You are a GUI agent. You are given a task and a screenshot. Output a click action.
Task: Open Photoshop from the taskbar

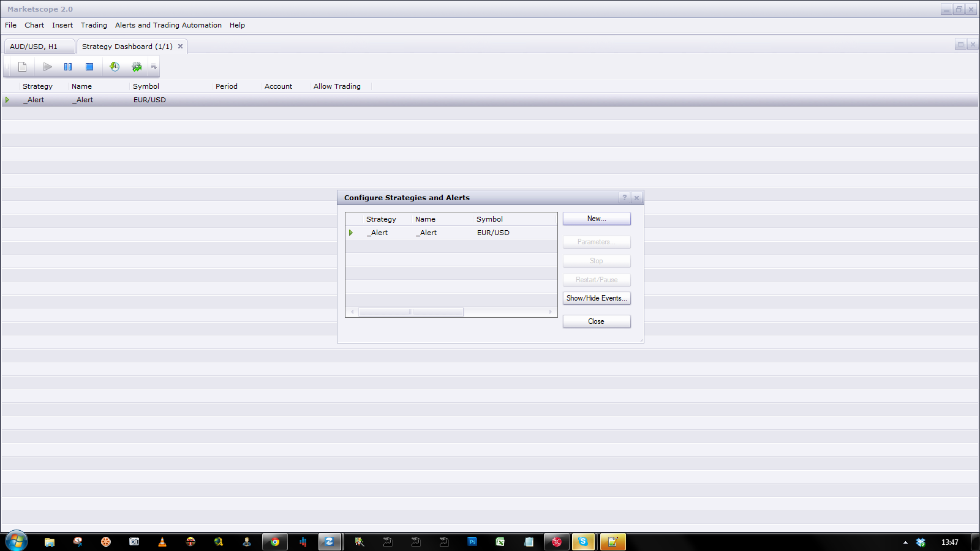click(472, 542)
